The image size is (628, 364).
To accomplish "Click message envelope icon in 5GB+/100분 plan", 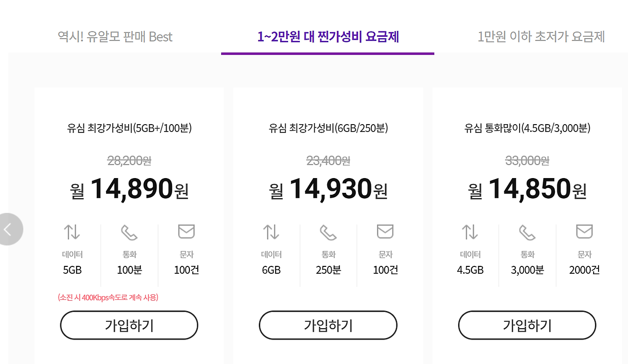I will pyautogui.click(x=186, y=232).
